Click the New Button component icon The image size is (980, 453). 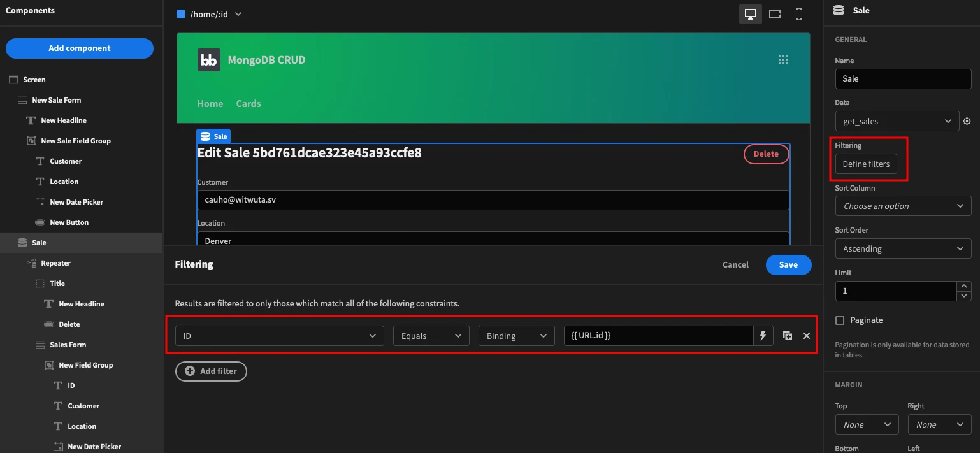tap(40, 222)
